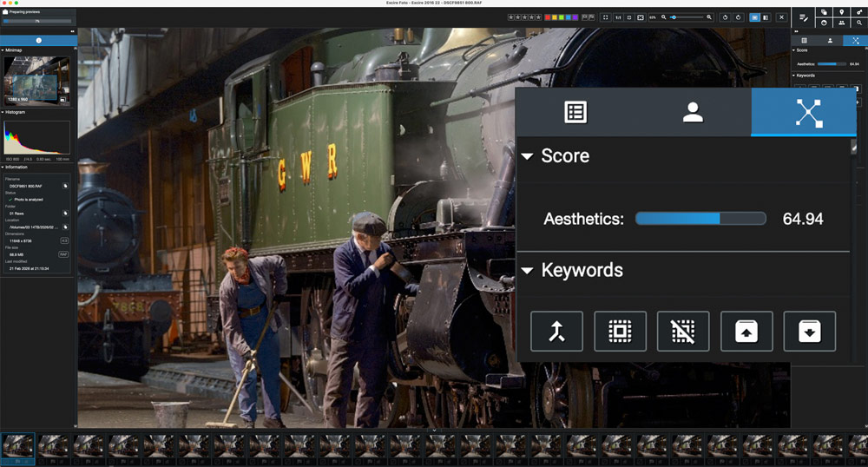Open the duplicates stack icon

click(x=825, y=11)
